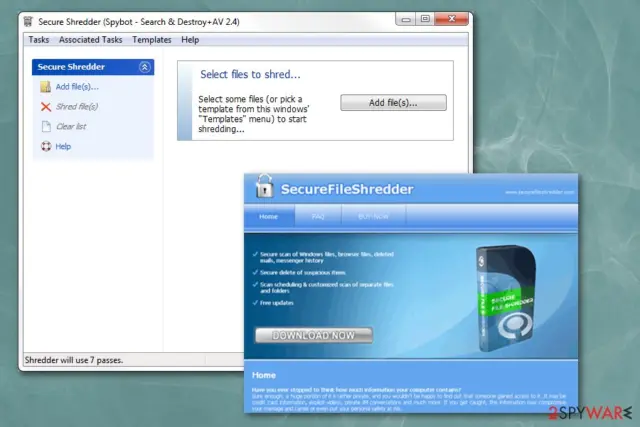Image resolution: width=640 pixels, height=427 pixels.
Task: Click the shredder app icon in title bar
Action: point(28,21)
